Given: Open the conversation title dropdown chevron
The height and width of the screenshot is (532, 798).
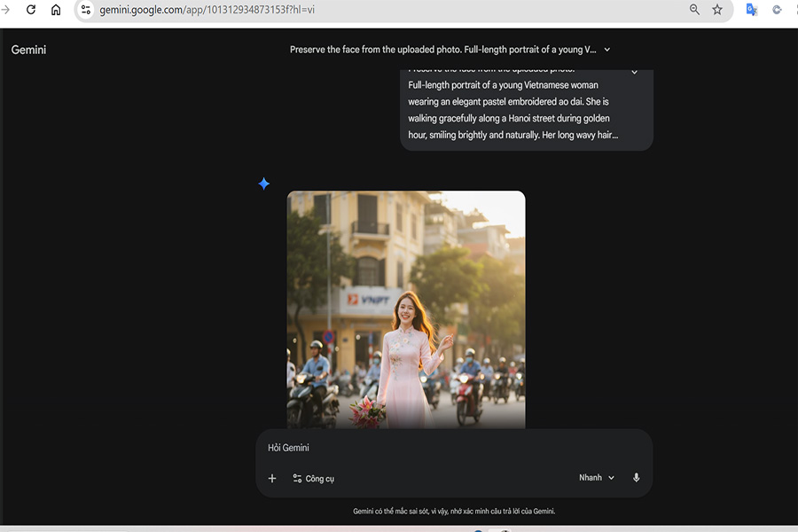Looking at the screenshot, I should [607, 50].
